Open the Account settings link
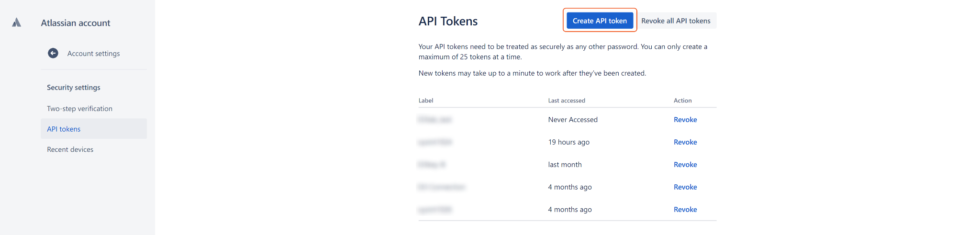Image resolution: width=980 pixels, height=235 pixels. (x=93, y=54)
